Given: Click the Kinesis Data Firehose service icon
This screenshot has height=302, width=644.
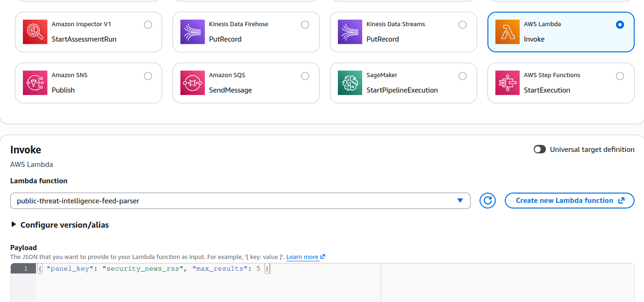Looking at the screenshot, I should click(193, 32).
